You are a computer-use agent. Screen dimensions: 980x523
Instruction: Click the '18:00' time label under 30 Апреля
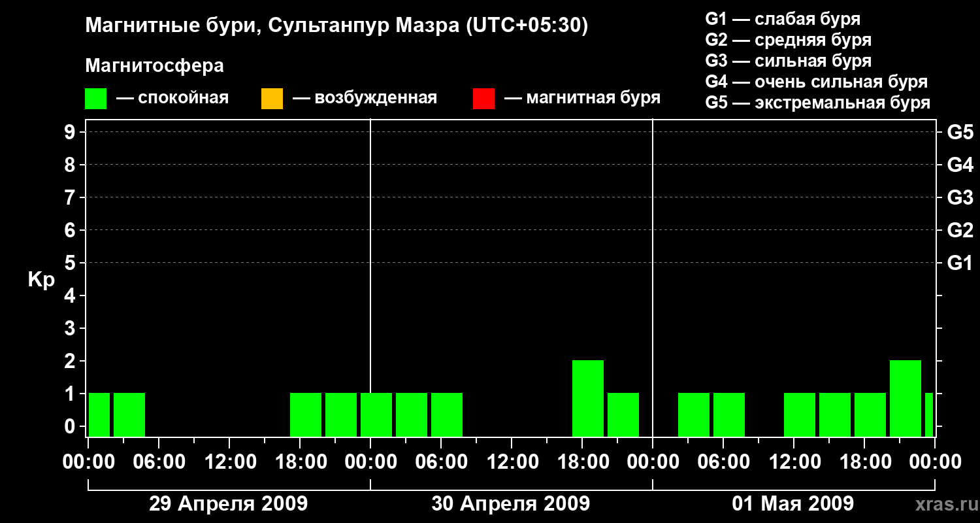pyautogui.click(x=582, y=462)
